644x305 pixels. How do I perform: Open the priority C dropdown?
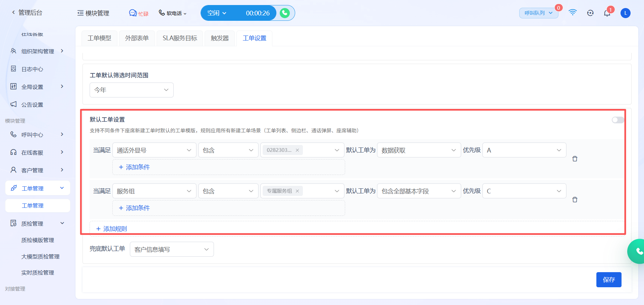coord(524,191)
